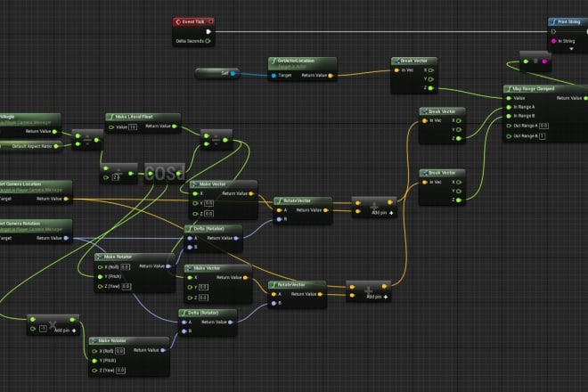Edit the multiply node's -1 value field
Screen dimensions: 588x392
pyautogui.click(x=43, y=329)
